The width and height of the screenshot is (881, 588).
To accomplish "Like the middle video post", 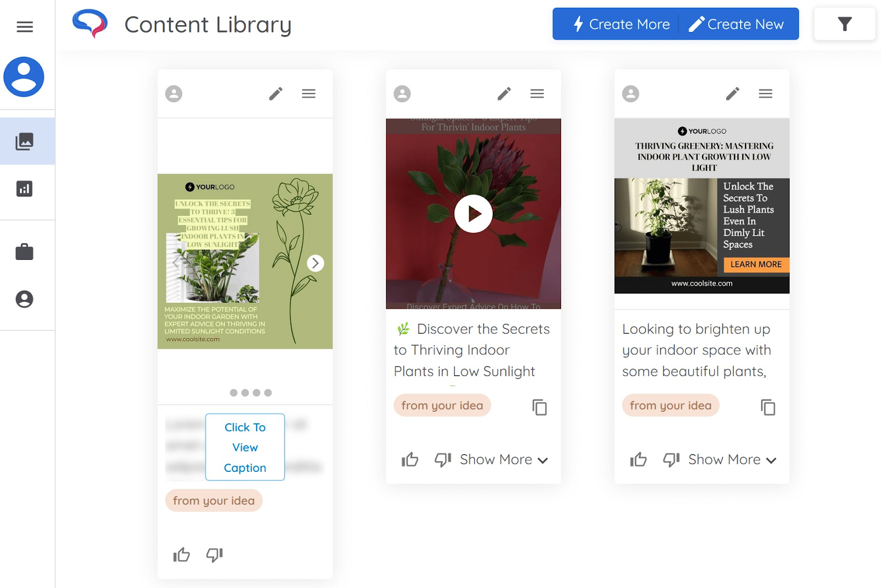I will [410, 459].
